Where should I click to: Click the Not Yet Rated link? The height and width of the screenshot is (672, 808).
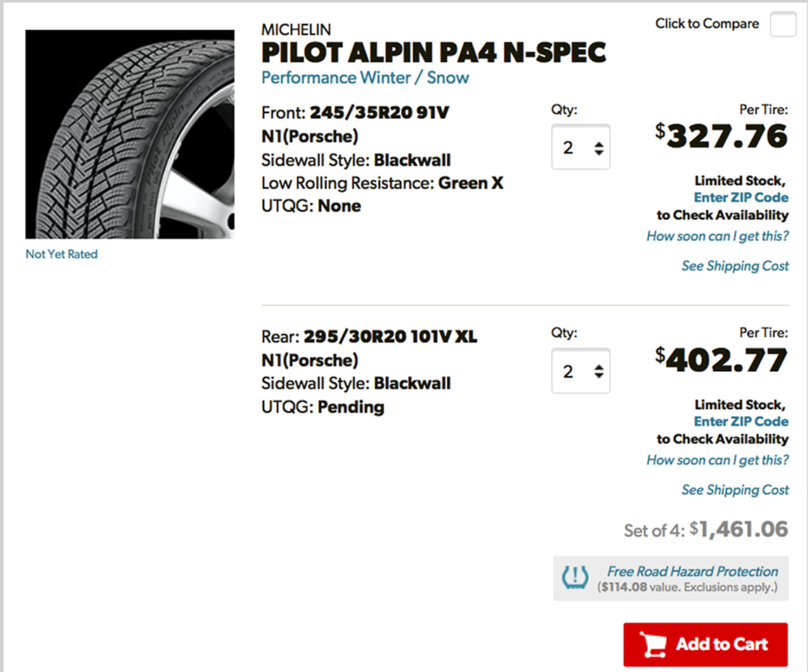61,254
